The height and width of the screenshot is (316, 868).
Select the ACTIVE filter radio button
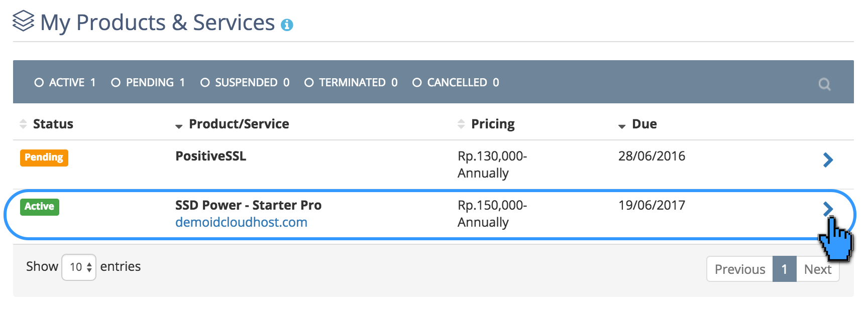(x=39, y=82)
